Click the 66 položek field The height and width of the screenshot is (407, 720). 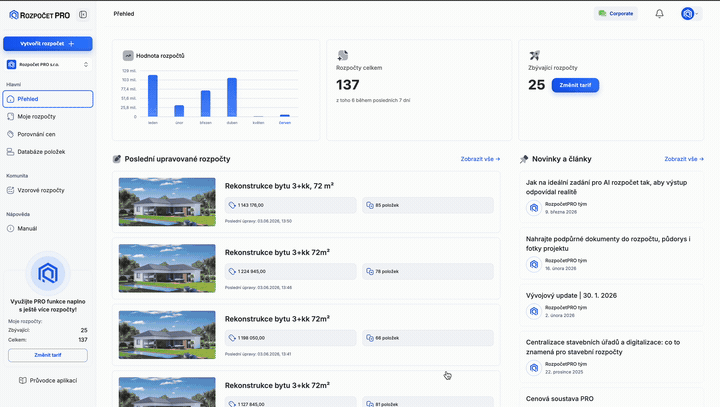(x=428, y=338)
